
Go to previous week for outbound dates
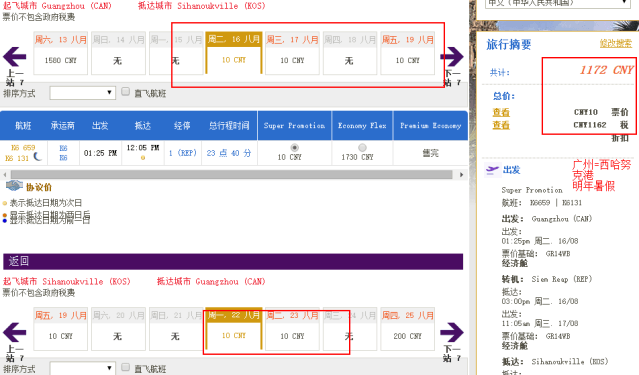click(x=15, y=56)
